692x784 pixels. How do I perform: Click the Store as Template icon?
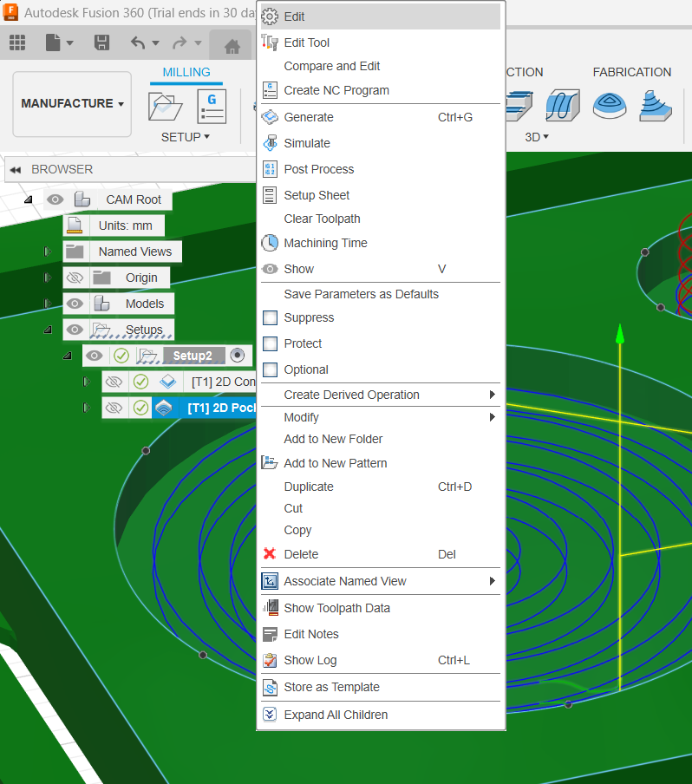click(270, 687)
